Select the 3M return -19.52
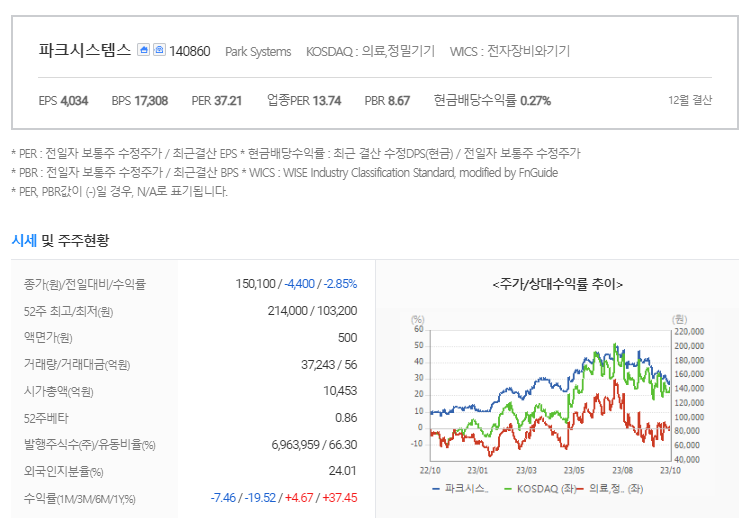The width and height of the screenshot is (746, 518). point(260,498)
